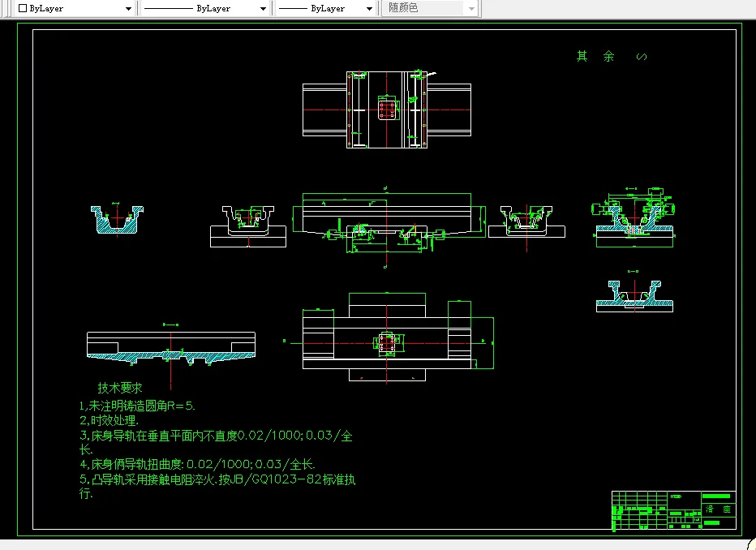Select note 3,床身导轨在垂直平面内不直度
The image size is (756, 550).
(216, 442)
